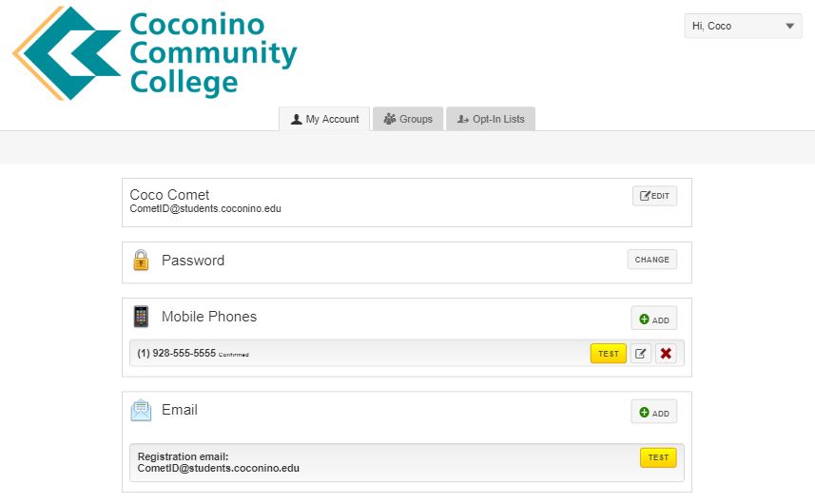815x504 pixels.
Task: Switch to the My Account tab
Action: pyautogui.click(x=324, y=119)
